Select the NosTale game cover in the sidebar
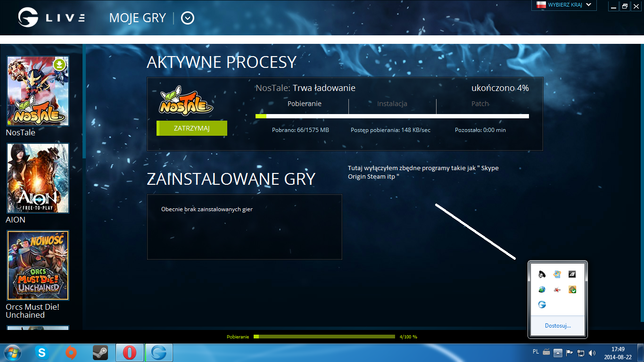 point(38,91)
